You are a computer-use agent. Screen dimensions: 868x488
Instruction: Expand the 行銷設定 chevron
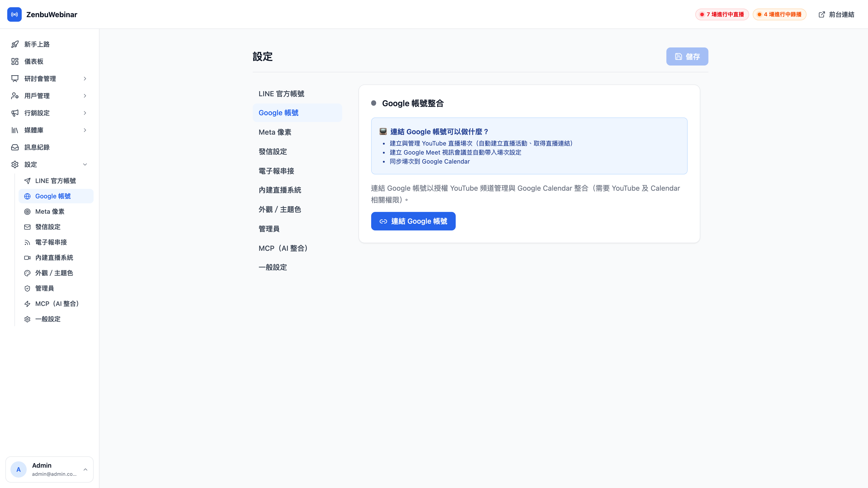point(85,113)
